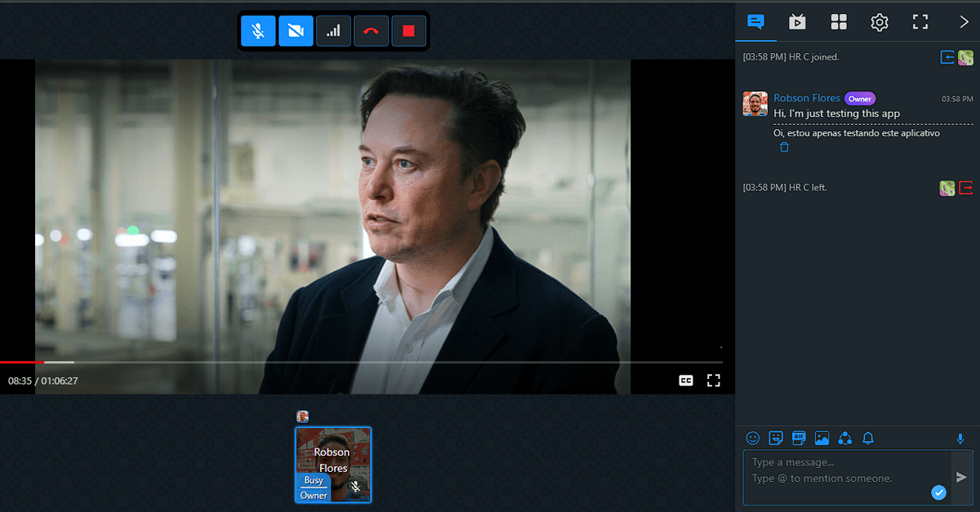
Task: Collapse the side panel with the chevron
Action: pyautogui.click(x=964, y=22)
